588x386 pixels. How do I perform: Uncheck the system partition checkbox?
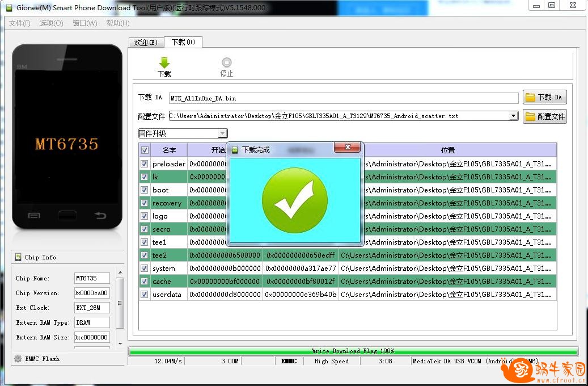click(145, 268)
